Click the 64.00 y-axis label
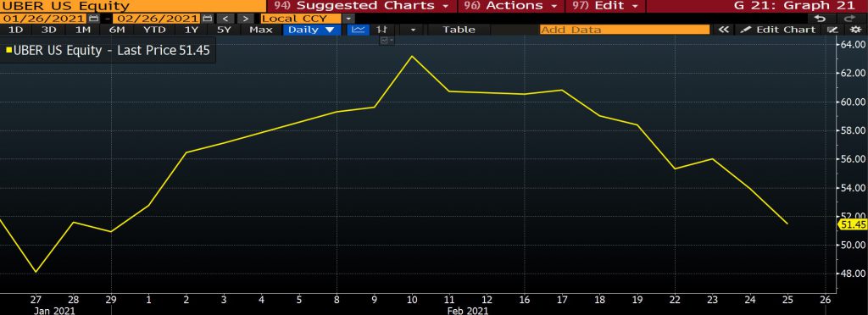This screenshot has height=315, width=868. 853,44
